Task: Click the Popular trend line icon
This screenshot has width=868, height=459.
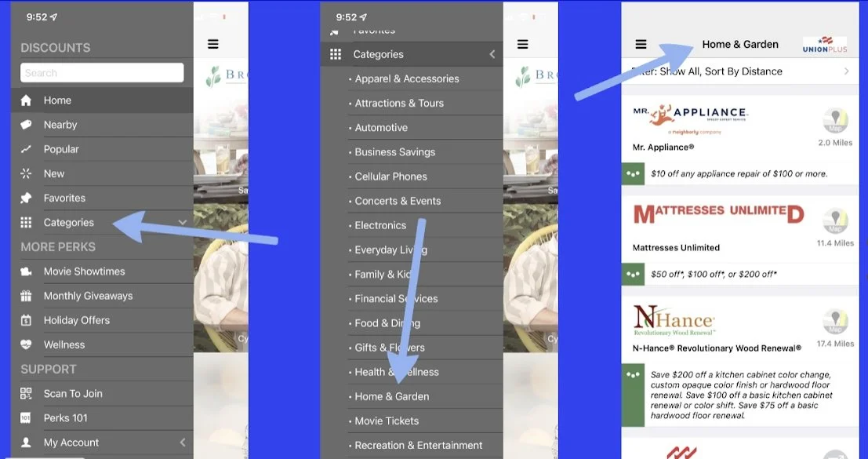Action: click(x=26, y=149)
